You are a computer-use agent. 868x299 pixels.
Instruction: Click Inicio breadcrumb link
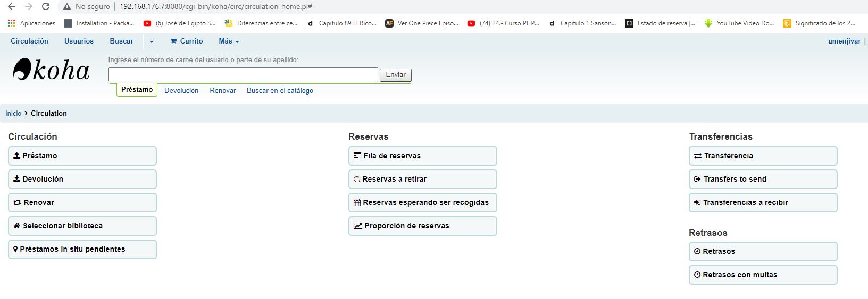(13, 113)
